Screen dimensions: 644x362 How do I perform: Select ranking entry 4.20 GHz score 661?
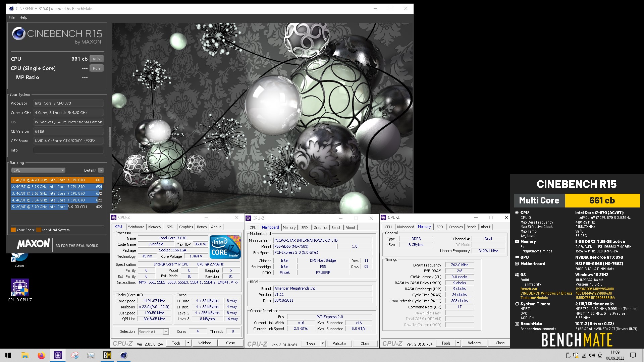(57, 180)
